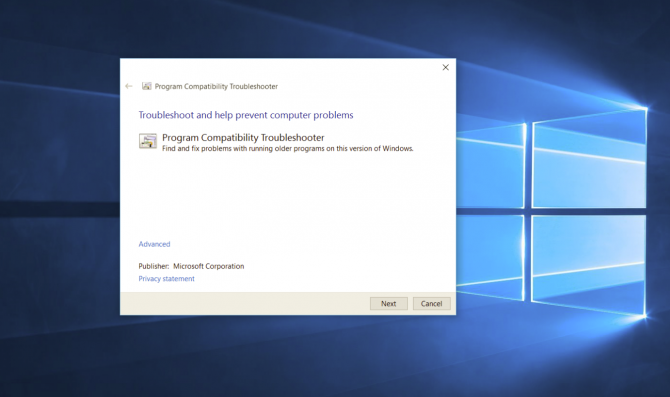Click the 'Microsoft Corporation' publisher name
670x397 pixels.
click(209, 266)
